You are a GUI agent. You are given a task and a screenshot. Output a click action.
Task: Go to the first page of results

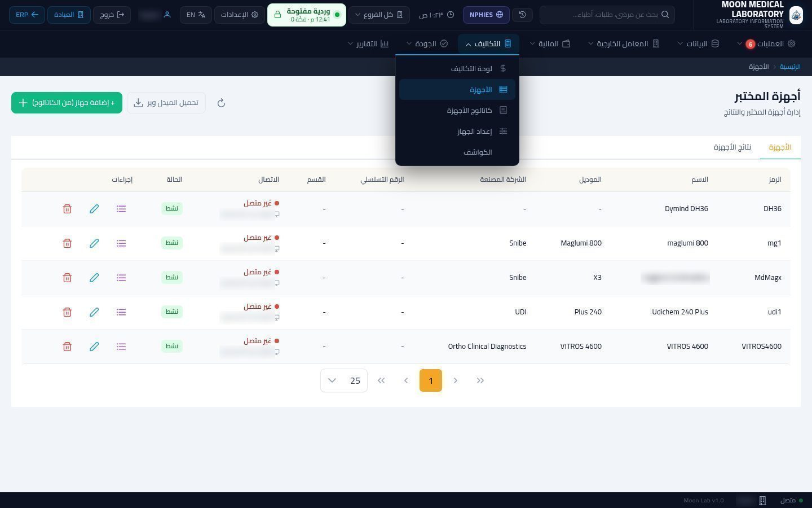[x=480, y=380]
